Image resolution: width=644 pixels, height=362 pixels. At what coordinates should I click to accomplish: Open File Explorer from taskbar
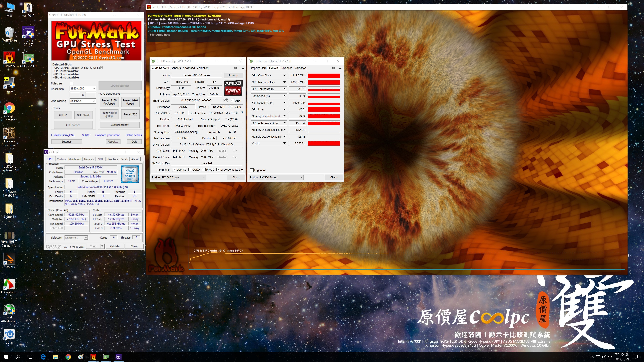click(56, 357)
